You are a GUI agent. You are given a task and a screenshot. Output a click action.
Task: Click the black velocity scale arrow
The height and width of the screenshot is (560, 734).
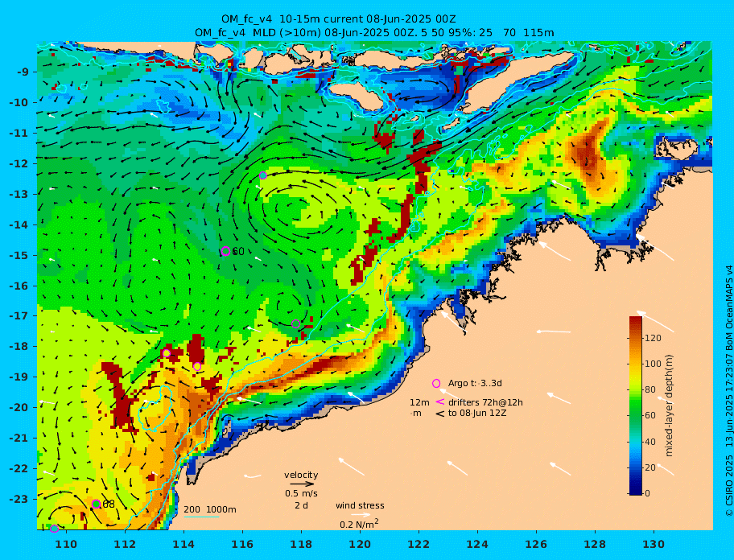302,484
